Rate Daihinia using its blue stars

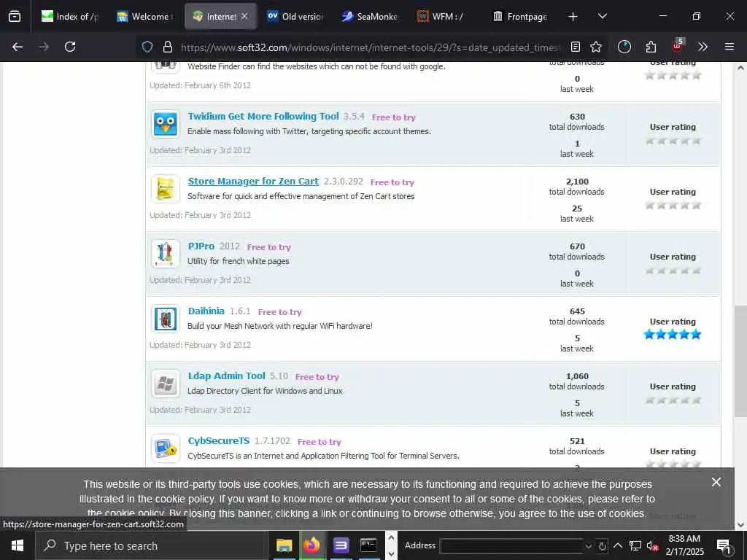pyautogui.click(x=672, y=334)
